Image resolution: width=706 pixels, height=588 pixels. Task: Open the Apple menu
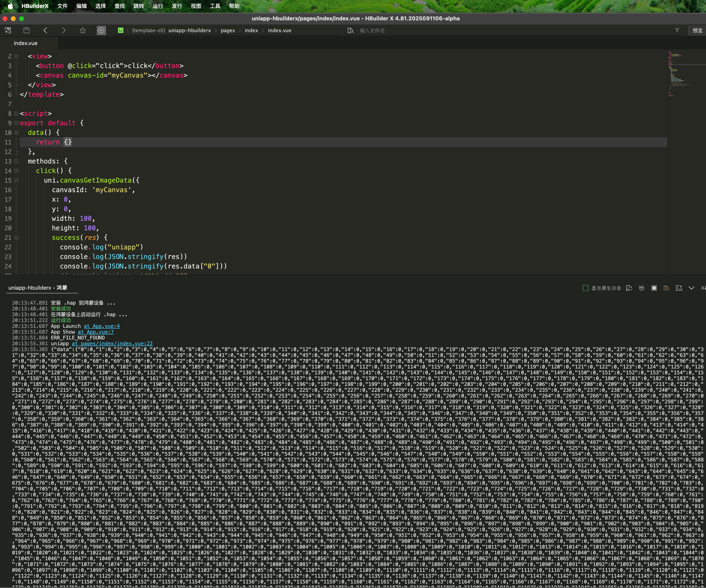(x=10, y=6)
